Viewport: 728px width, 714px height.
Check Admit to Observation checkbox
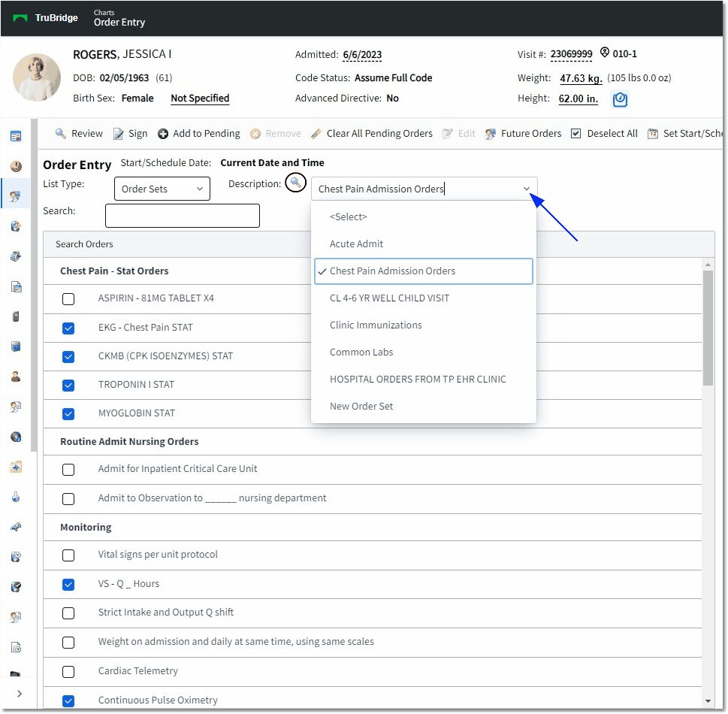click(x=68, y=499)
